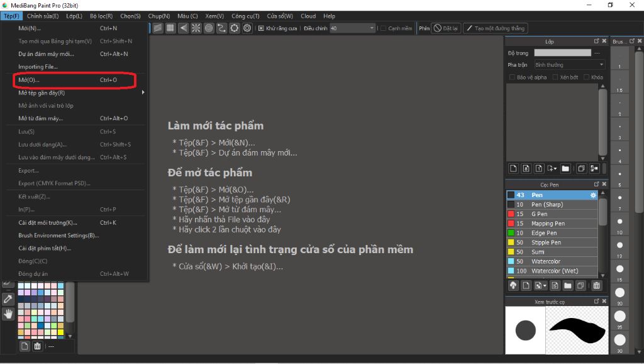The width and height of the screenshot is (644, 364).
Task: Click brush list vertical scrollbar
Action: tap(603, 212)
